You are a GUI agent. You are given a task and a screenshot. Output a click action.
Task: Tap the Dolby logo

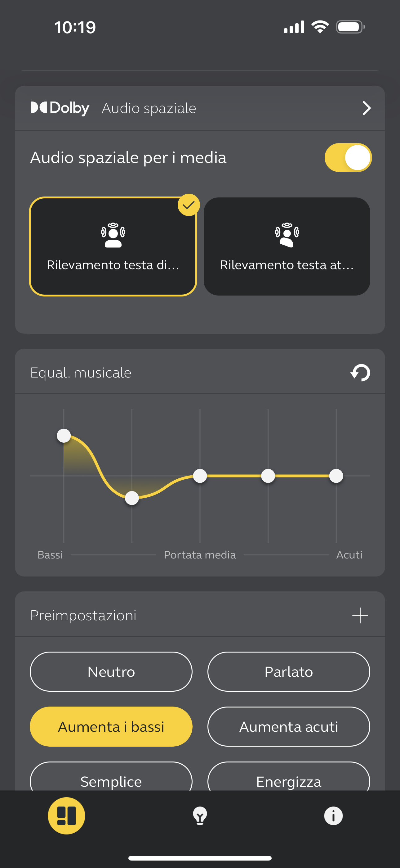pyautogui.click(x=60, y=108)
